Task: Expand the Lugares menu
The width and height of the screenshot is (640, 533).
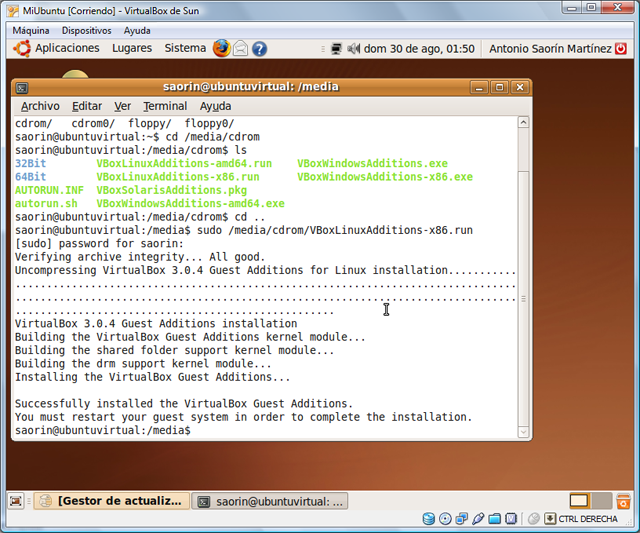Action: coord(132,48)
